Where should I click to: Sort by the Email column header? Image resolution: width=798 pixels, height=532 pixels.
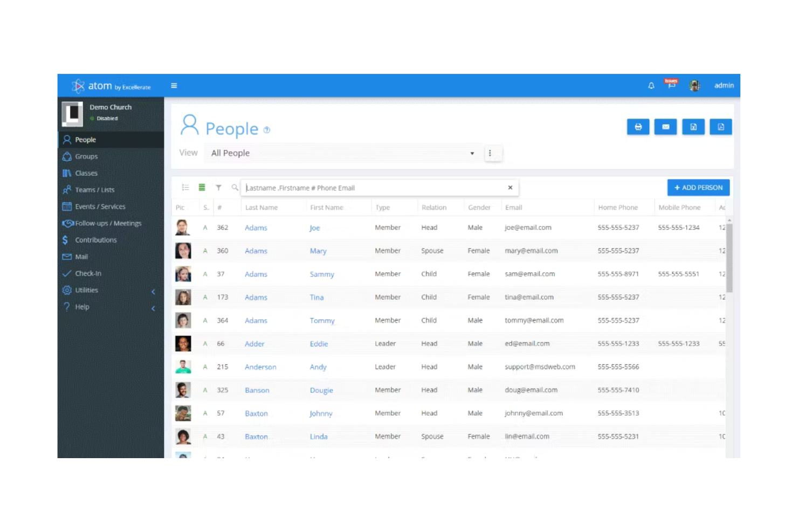click(x=514, y=208)
